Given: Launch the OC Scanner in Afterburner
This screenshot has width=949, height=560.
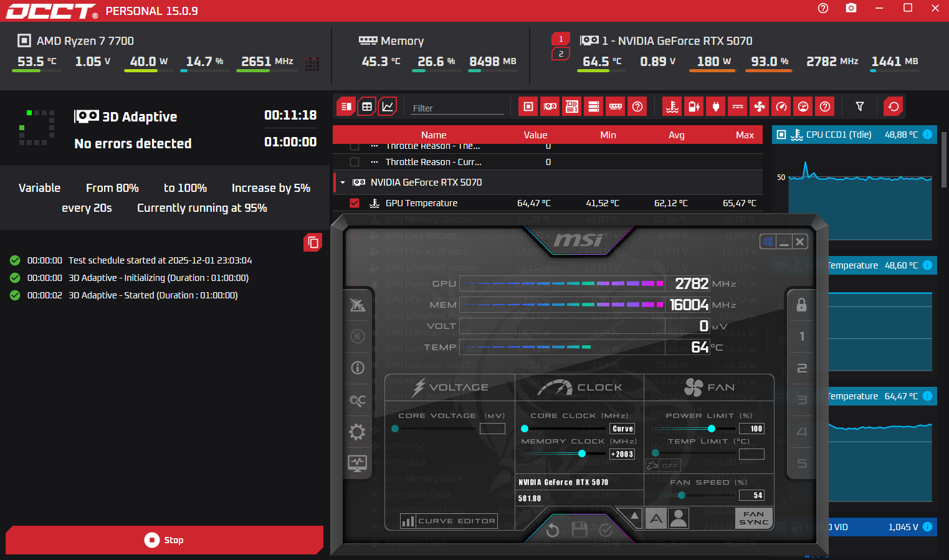Looking at the screenshot, I should 358,400.
